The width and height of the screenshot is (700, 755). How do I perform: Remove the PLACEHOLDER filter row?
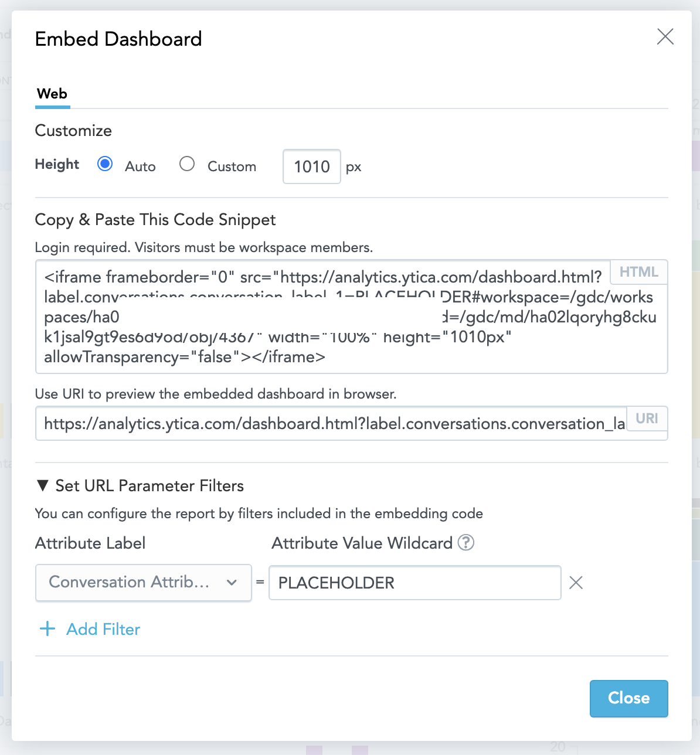(576, 583)
